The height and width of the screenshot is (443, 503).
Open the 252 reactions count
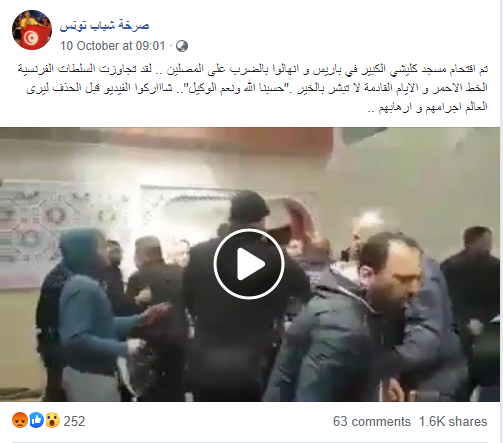click(74, 421)
